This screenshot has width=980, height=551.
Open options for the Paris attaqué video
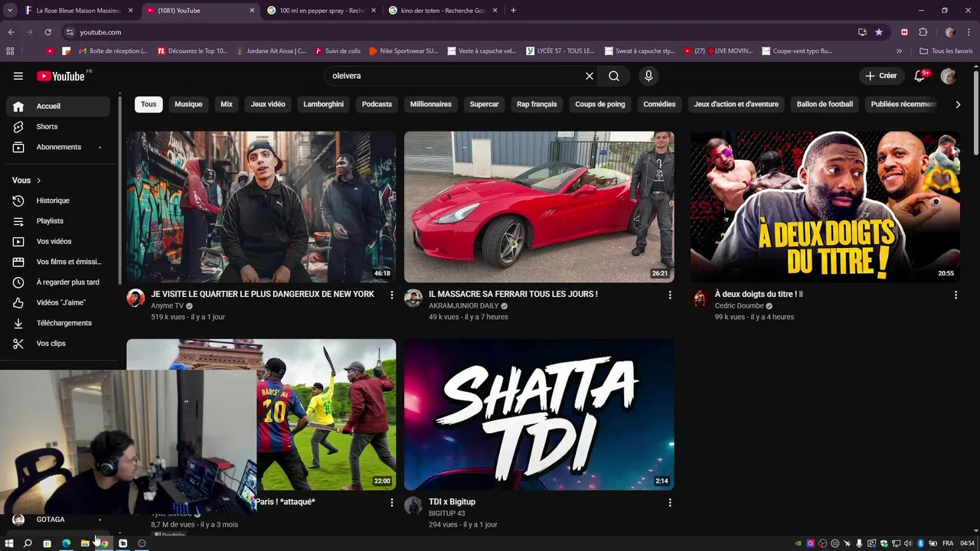392,503
